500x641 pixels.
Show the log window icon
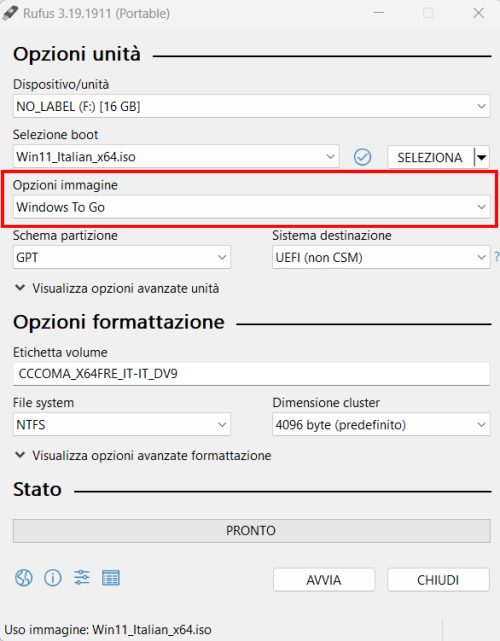pyautogui.click(x=111, y=578)
